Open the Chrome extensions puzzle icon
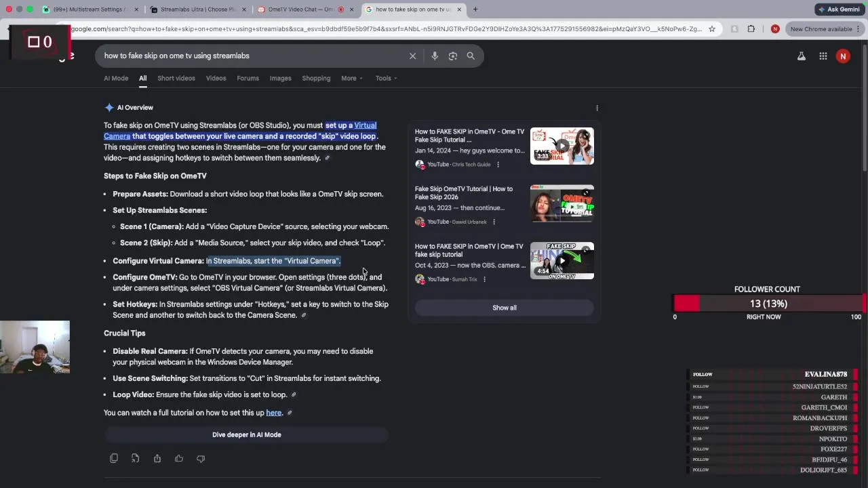 tap(751, 29)
